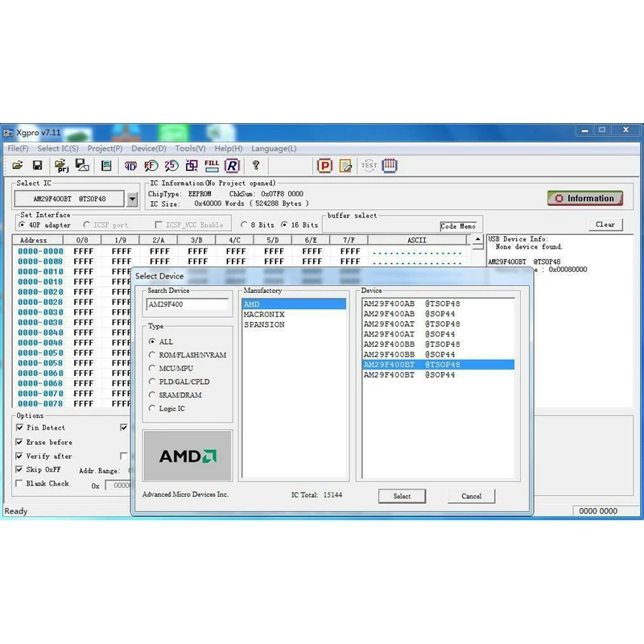Select AM29F400AB @SOP44 device
The image size is (644, 644).
(x=438, y=314)
